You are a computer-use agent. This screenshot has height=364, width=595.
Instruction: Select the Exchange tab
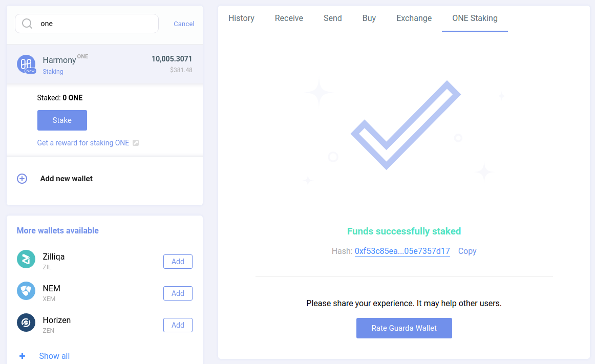414,18
